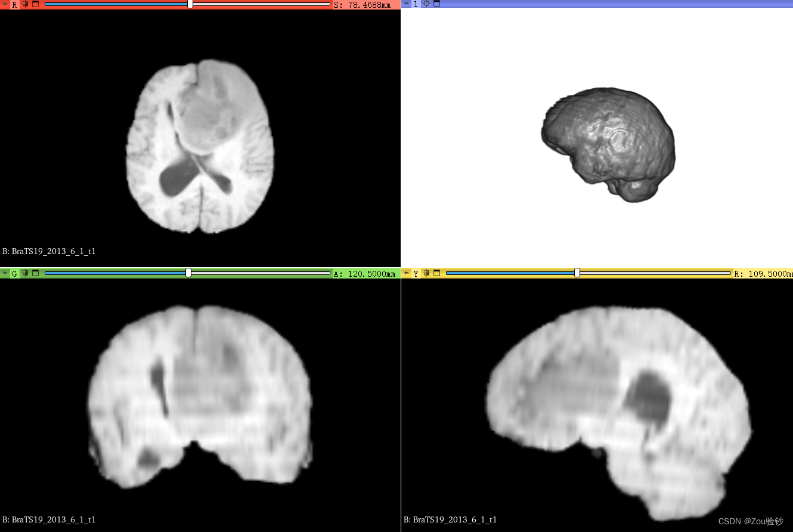The height and width of the screenshot is (532, 793).
Task: Click the center 3D view crosshair icon
Action: [x=426, y=4]
